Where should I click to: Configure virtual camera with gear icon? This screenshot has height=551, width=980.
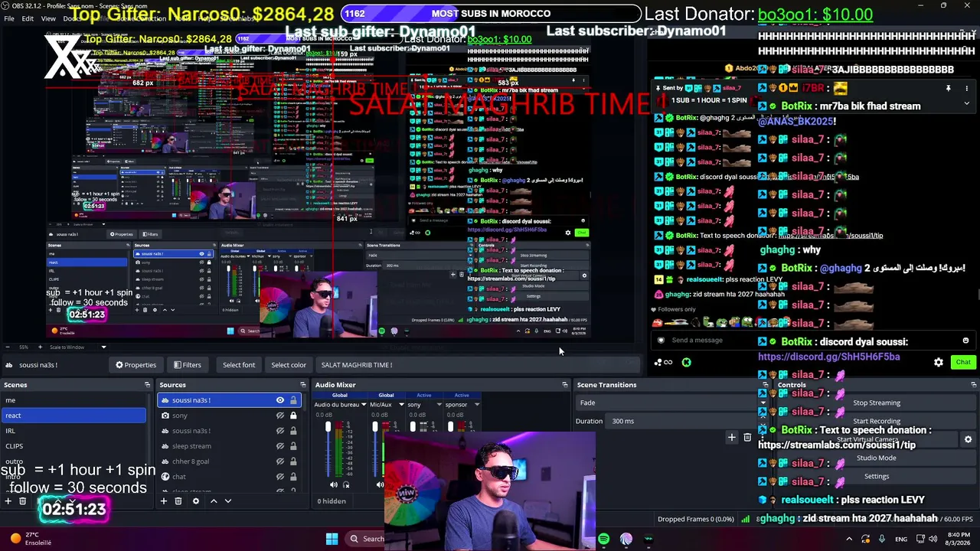pyautogui.click(x=968, y=439)
